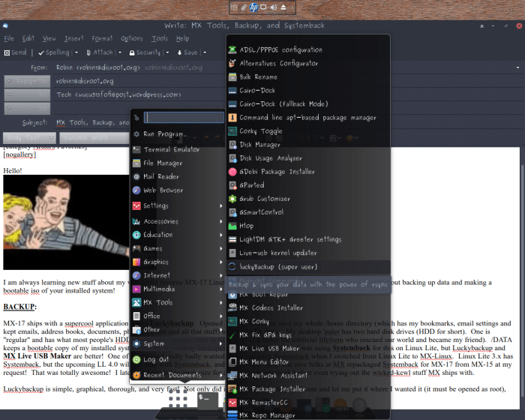Launch Cairo-Dock entry
Screen dimensions: 525x420
pyautogui.click(x=308, y=91)
